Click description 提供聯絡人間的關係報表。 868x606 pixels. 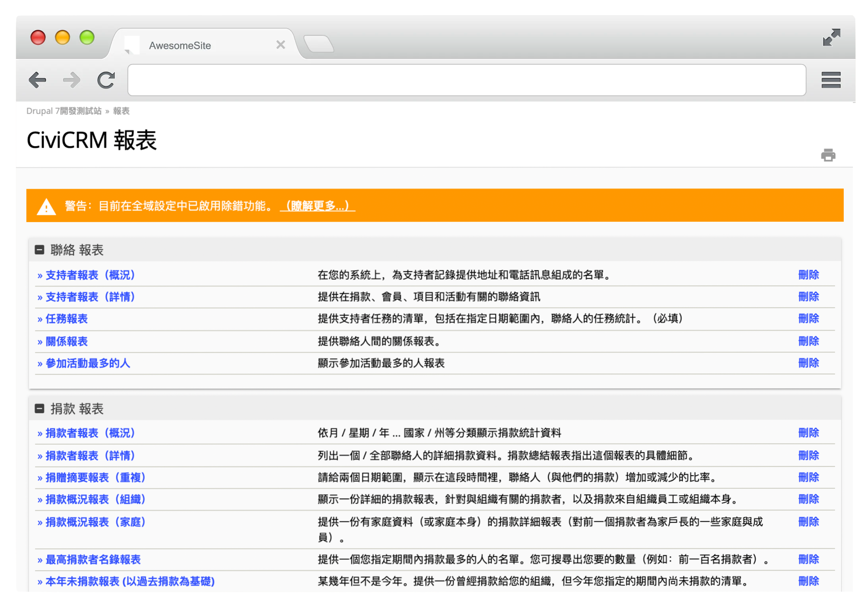point(379,341)
